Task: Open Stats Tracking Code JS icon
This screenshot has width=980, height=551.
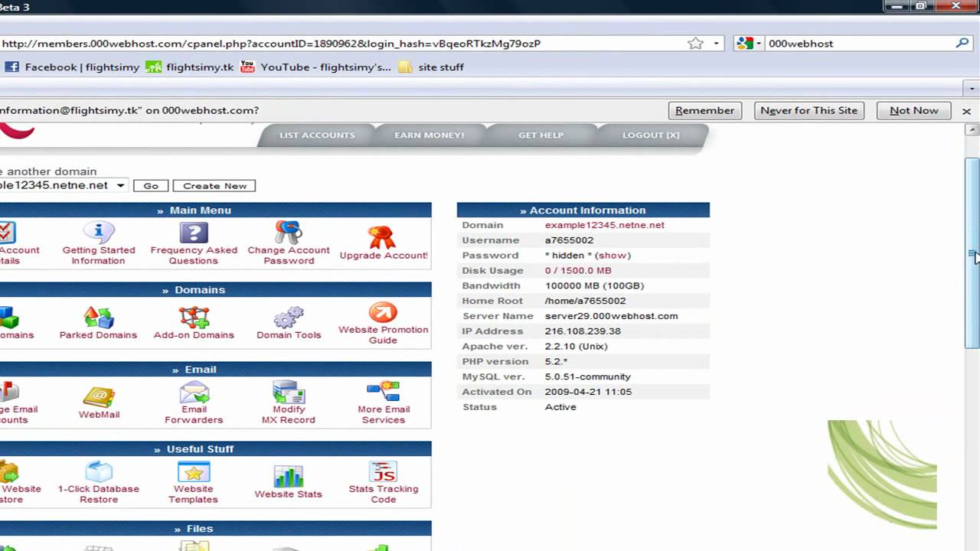Action: (x=383, y=471)
